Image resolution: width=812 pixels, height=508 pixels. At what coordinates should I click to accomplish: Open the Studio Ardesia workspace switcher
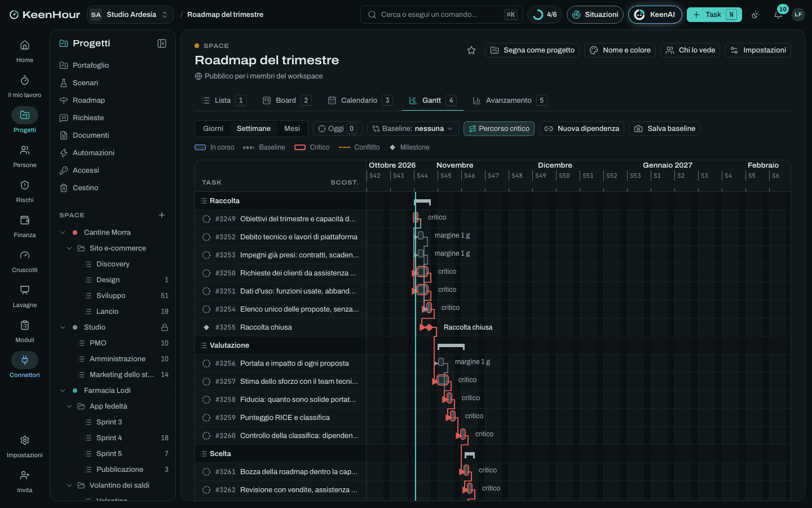(x=130, y=15)
